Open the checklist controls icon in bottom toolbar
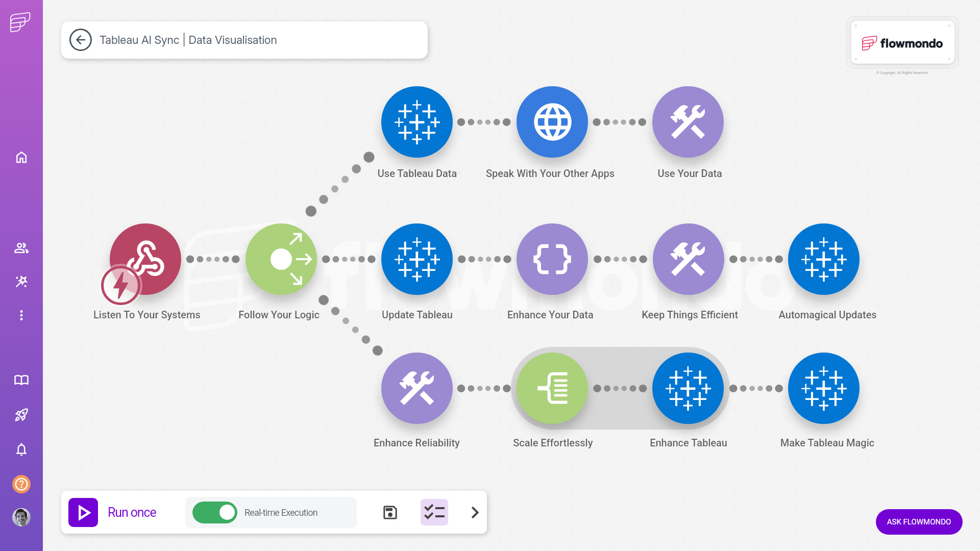The height and width of the screenshot is (551, 980). tap(434, 512)
